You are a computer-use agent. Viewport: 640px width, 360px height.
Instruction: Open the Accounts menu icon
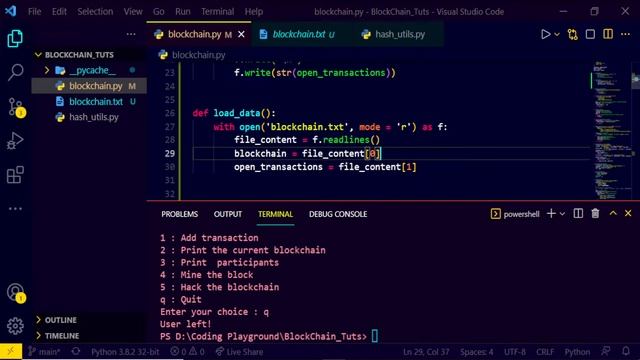(x=16, y=293)
